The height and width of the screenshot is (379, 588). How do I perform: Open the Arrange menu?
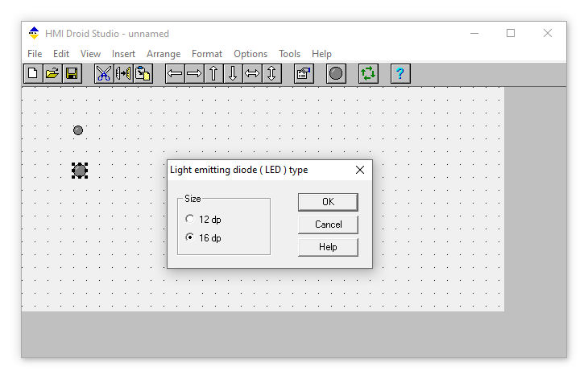164,54
